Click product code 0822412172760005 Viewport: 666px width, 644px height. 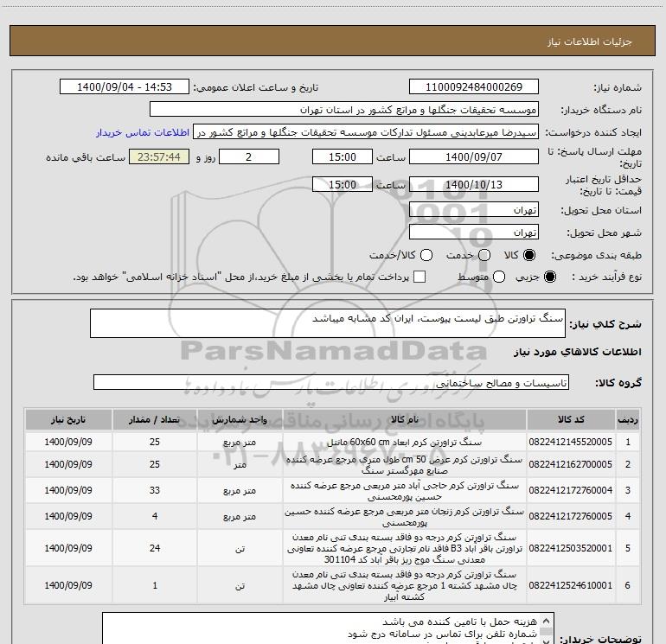click(571, 516)
